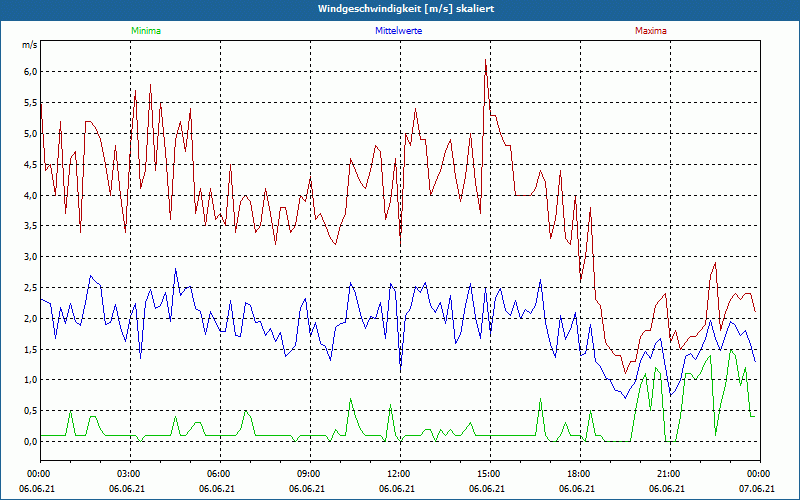The image size is (800, 500).
Task: Click the 12:00 time axis label
Action: coord(398,474)
